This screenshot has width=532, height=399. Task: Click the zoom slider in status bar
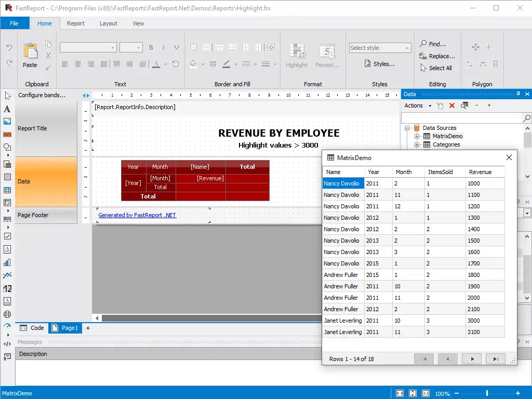(x=487, y=393)
